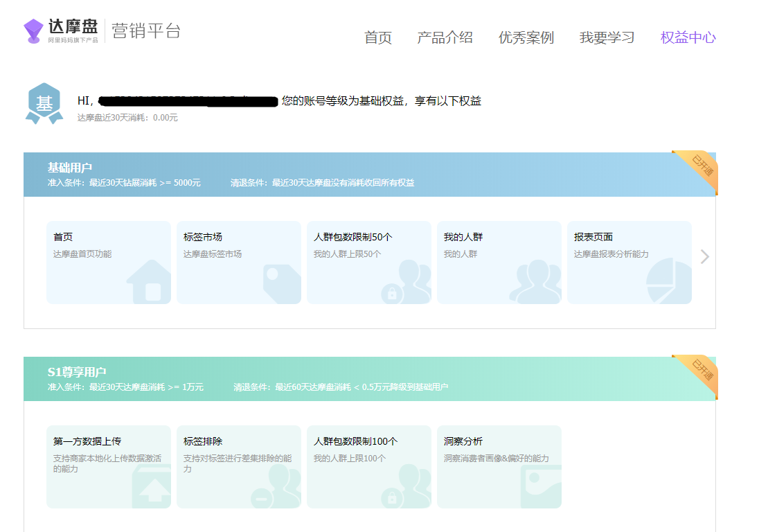
Task: Click 准入条件: 最近30天达摩盘消耗 >= 1万元 text
Action: tap(125, 387)
